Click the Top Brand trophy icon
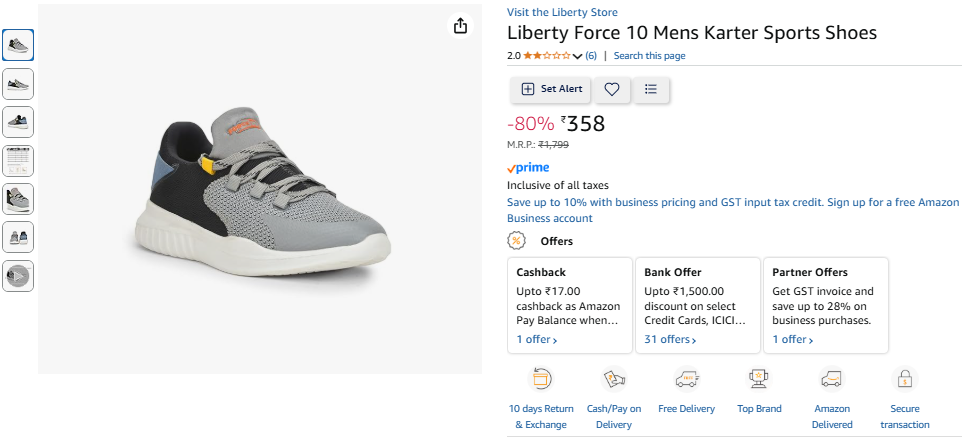The width and height of the screenshot is (974, 440). pos(758,378)
